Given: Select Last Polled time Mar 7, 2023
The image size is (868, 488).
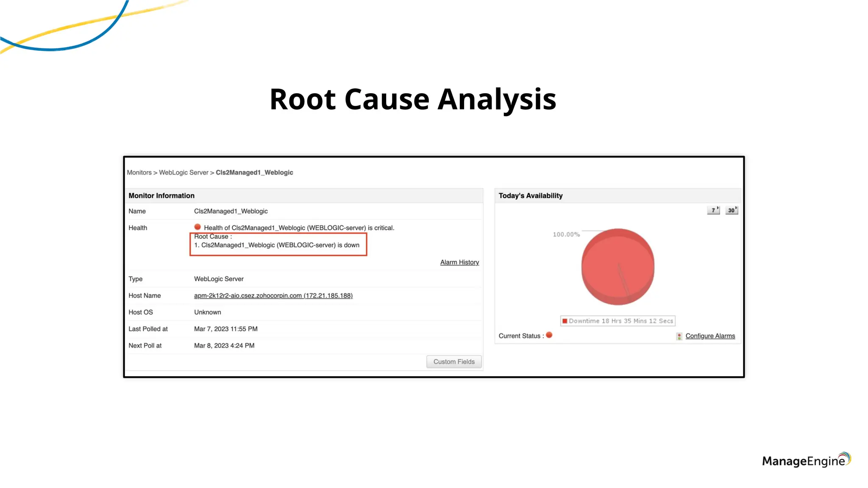Looking at the screenshot, I should pyautogui.click(x=226, y=329).
